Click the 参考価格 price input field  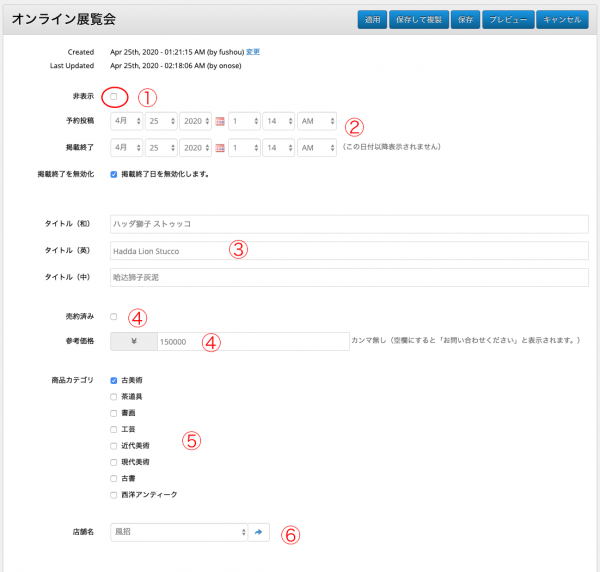point(250,341)
